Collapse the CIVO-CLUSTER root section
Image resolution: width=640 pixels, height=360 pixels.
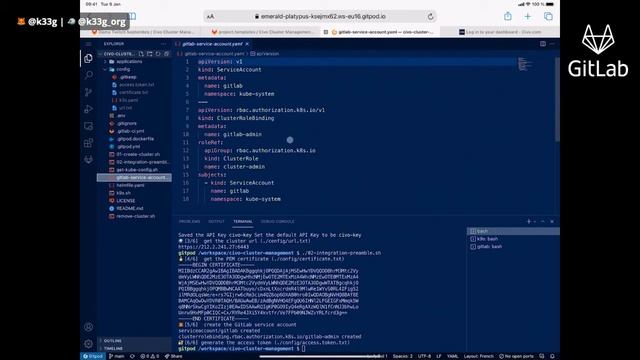click(118, 54)
